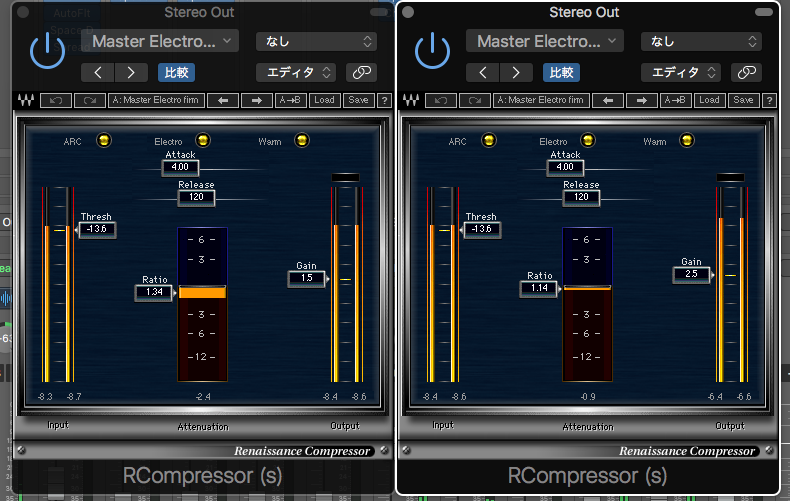This screenshot has height=501, width=790.
Task: Click Ratio 1.14 value in right compressor
Action: coord(539,288)
